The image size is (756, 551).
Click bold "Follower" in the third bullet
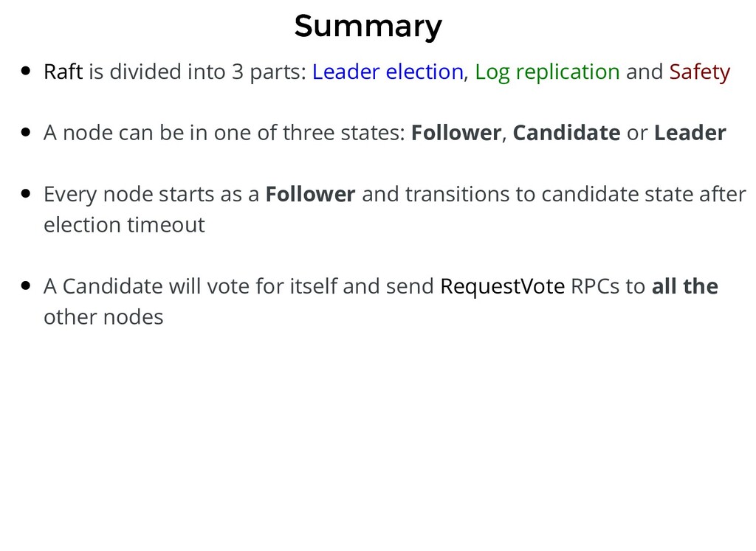click(310, 194)
